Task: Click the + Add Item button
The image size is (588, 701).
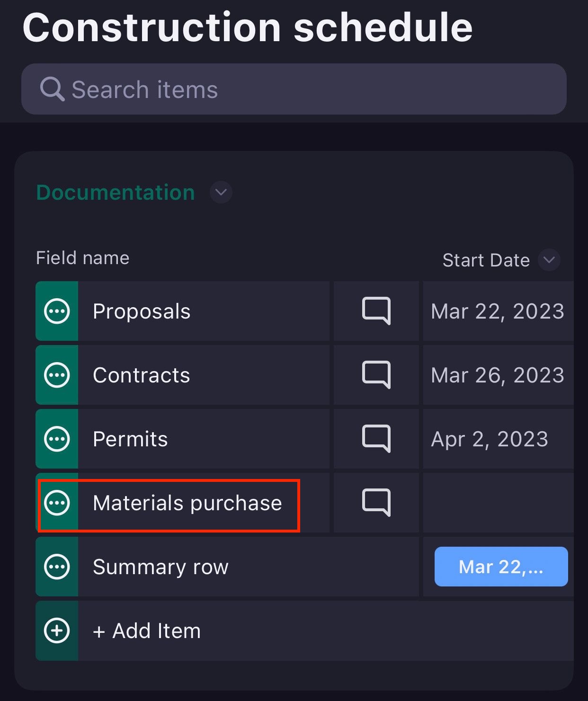Action: coord(147,630)
